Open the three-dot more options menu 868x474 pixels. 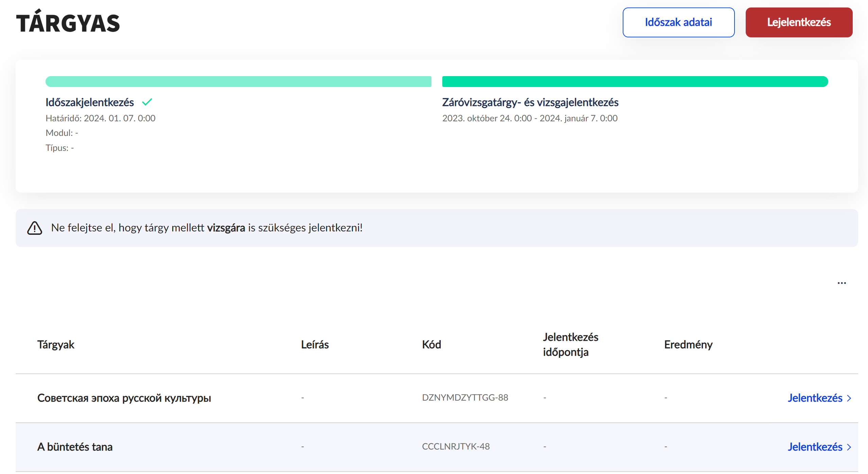point(842,283)
